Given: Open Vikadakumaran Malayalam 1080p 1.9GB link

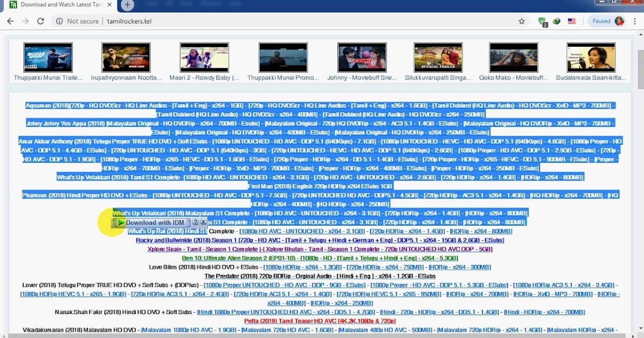Looking at the screenshot, I should point(189,330).
